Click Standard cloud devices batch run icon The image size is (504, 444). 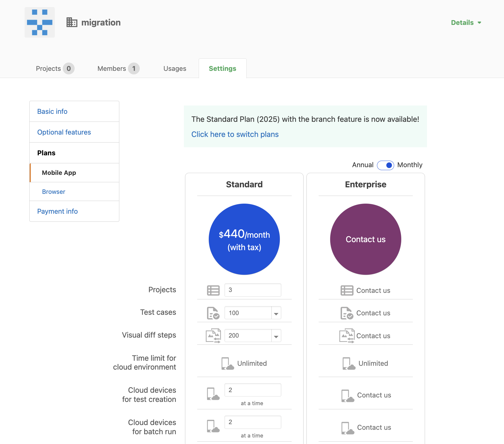pyautogui.click(x=213, y=426)
